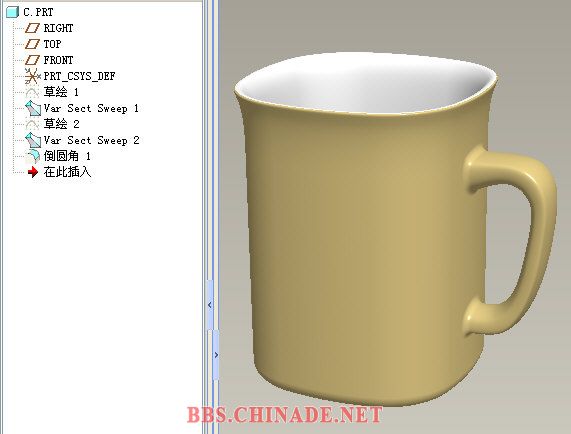Select the 倒圆角 1 tree label
The image size is (571, 434).
pyautogui.click(x=67, y=156)
